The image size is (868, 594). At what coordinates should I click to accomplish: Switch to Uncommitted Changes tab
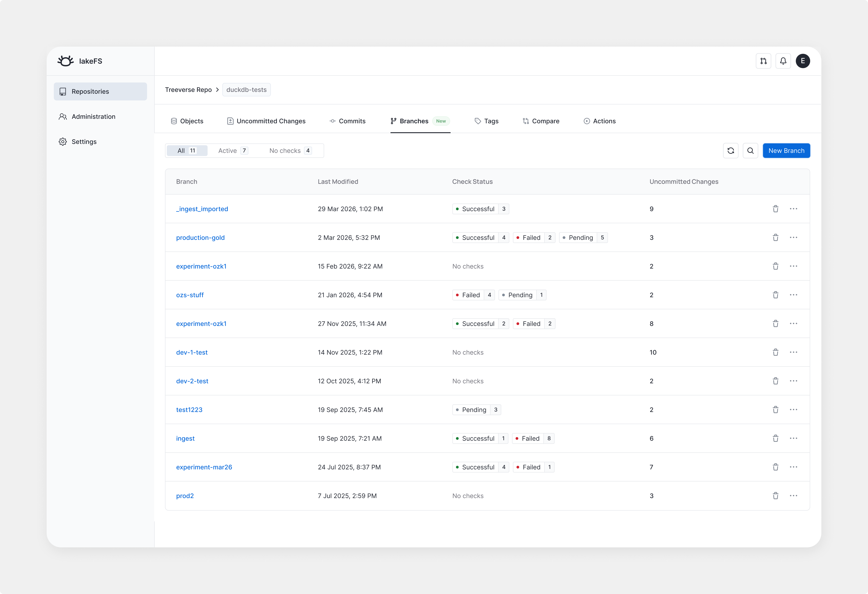[266, 121]
